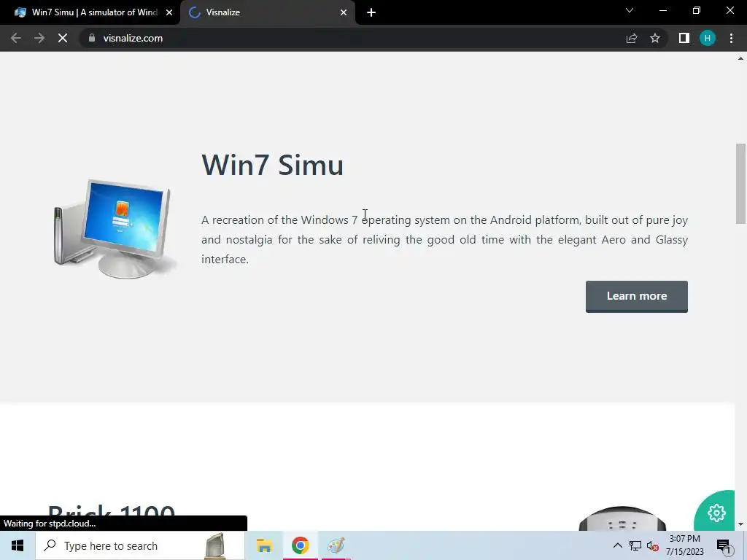
Task: Click the Learn more button
Action: 636,296
